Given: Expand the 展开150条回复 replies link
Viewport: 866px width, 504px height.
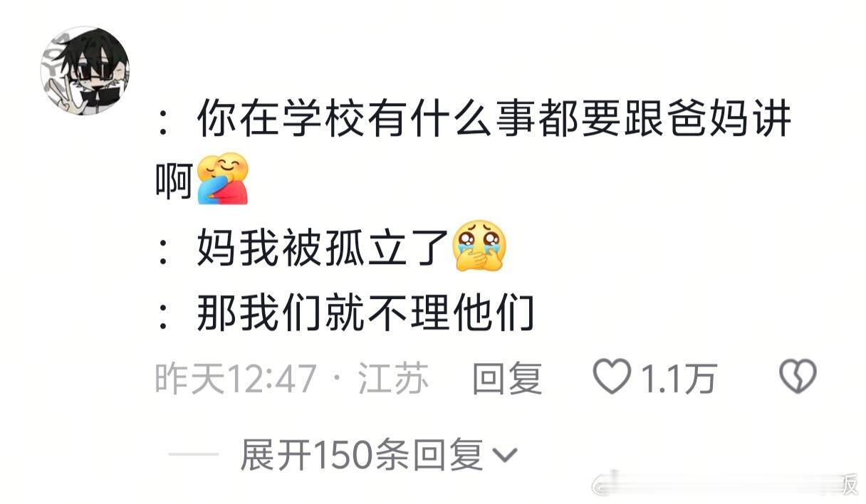Looking at the screenshot, I should (x=362, y=455).
